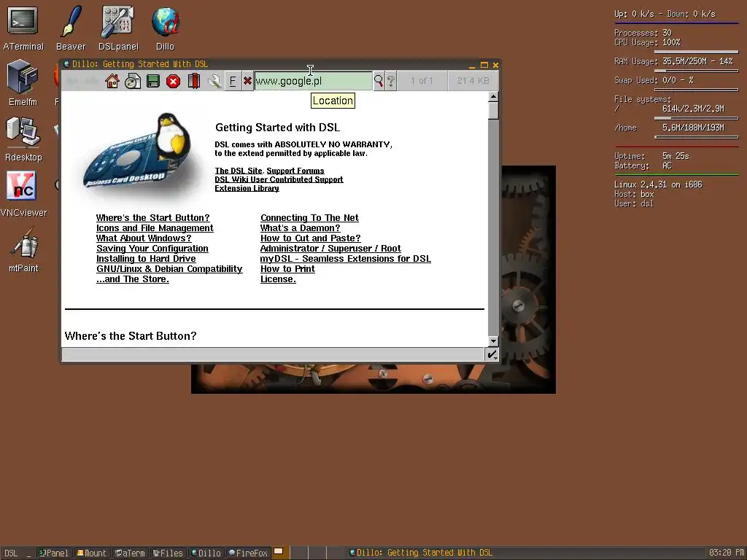Click the scrollbar up arrow in Dillo
The image size is (747, 560).
(x=493, y=97)
